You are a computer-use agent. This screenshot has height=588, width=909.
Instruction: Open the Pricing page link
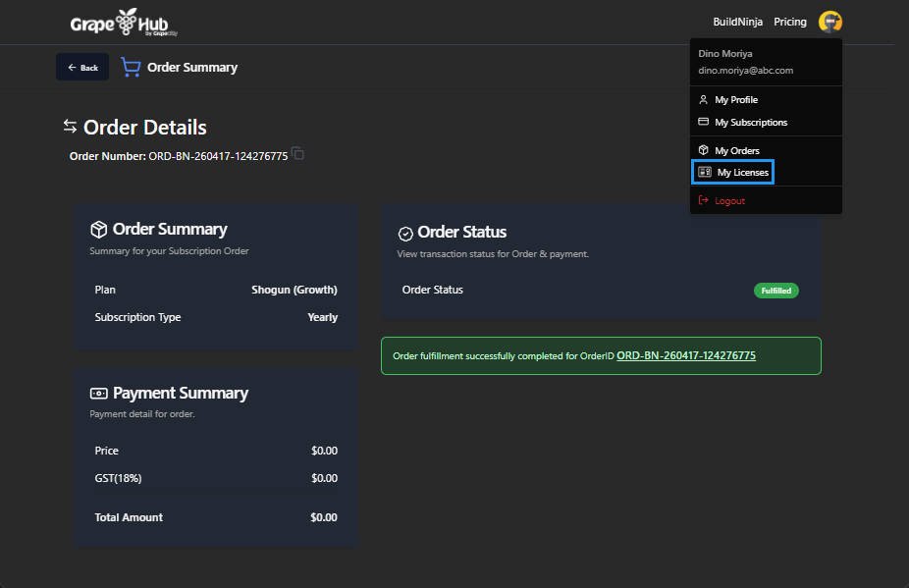point(789,21)
